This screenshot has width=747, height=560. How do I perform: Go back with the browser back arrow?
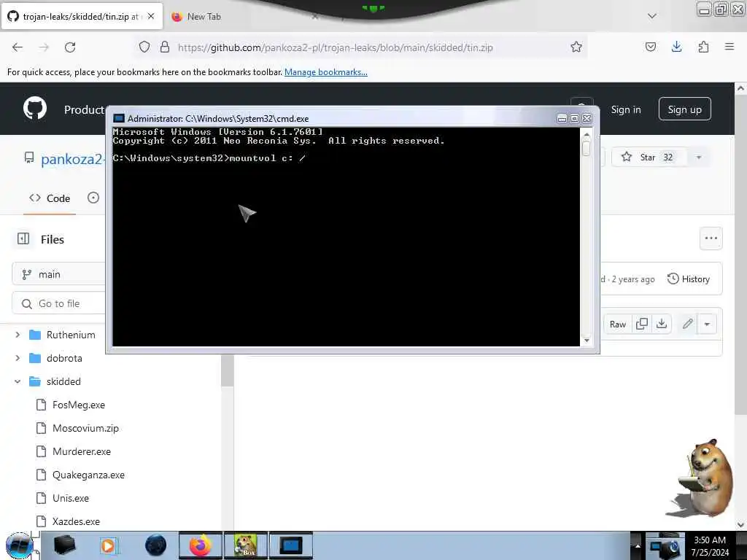click(18, 47)
